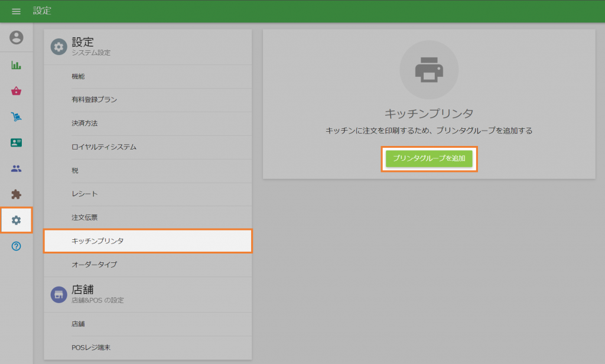The height and width of the screenshot is (364, 605).
Task: Open inventory management via truck icon
Action: pyautogui.click(x=16, y=117)
